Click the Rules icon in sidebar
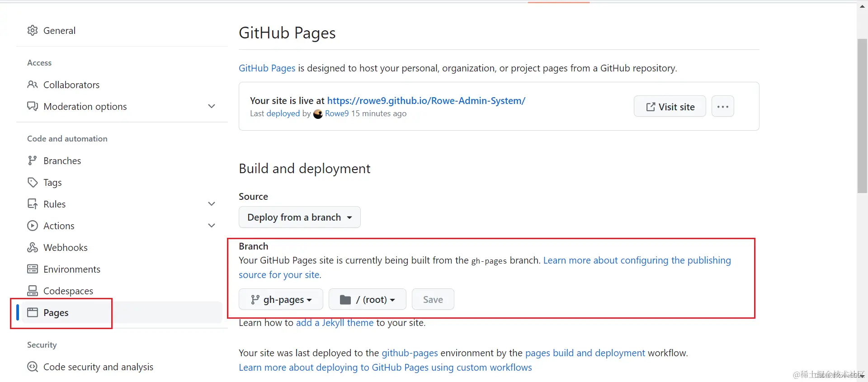Image resolution: width=868 pixels, height=382 pixels. [x=33, y=204]
